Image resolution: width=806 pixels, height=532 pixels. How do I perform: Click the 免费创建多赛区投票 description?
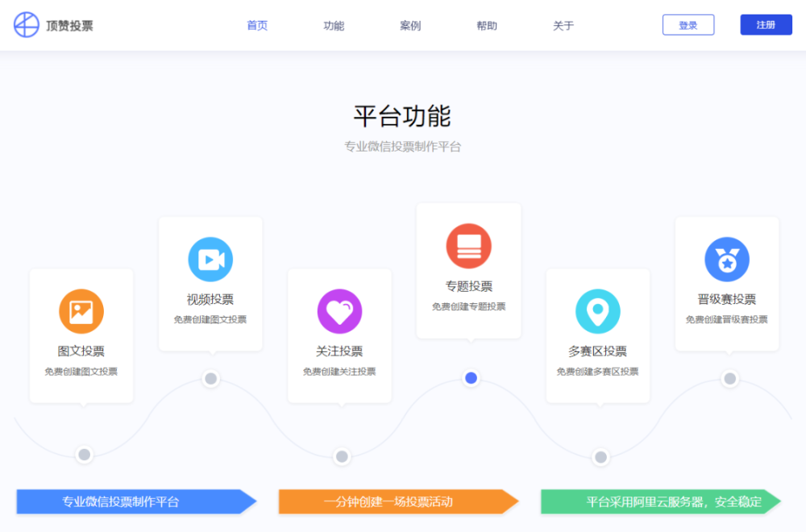pos(598,372)
